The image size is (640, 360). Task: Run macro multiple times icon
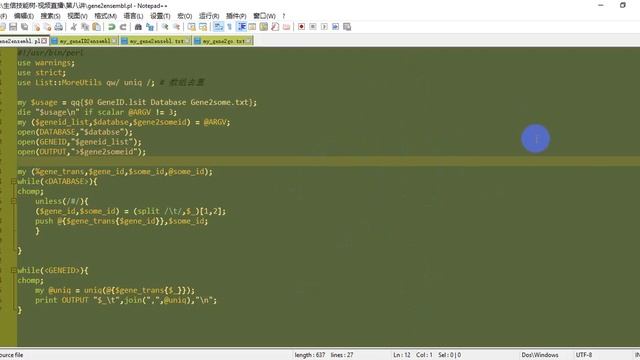pyautogui.click(x=336, y=27)
